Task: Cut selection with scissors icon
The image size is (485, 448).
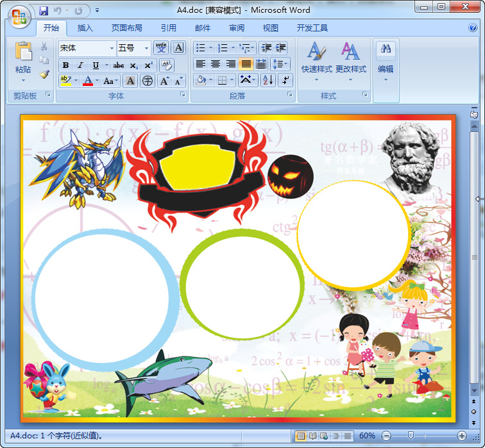Action: pos(44,47)
